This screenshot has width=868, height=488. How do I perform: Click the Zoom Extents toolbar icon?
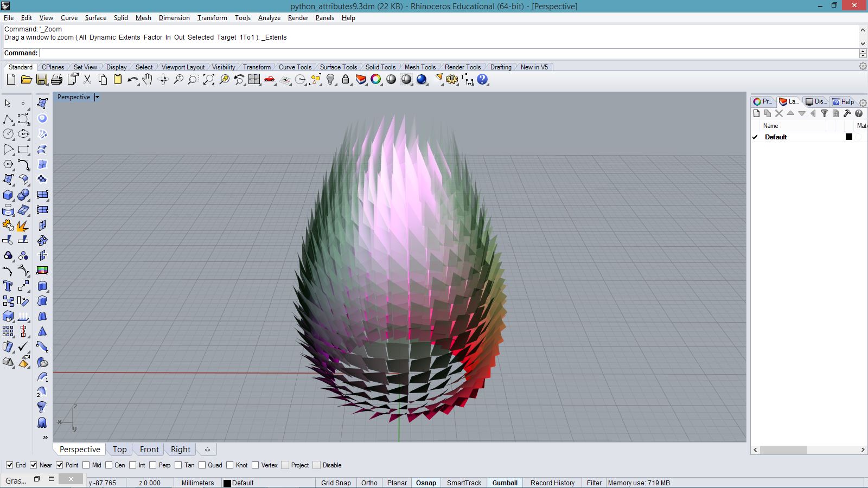pyautogui.click(x=209, y=80)
